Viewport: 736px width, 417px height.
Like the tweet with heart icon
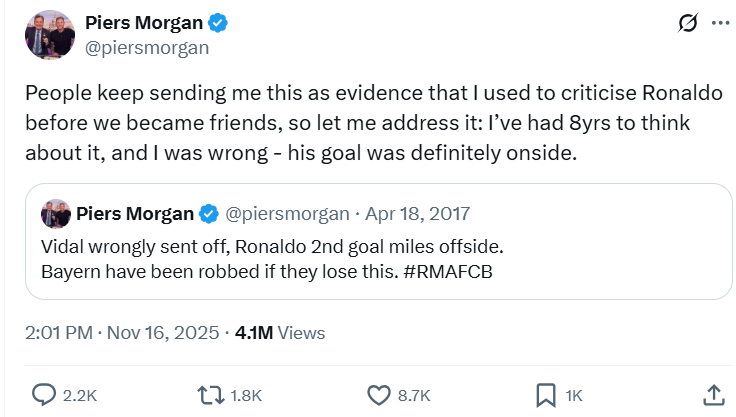coord(378,395)
